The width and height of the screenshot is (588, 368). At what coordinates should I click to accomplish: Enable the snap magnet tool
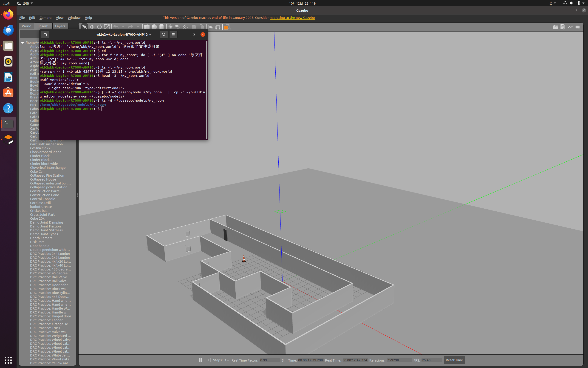click(218, 27)
